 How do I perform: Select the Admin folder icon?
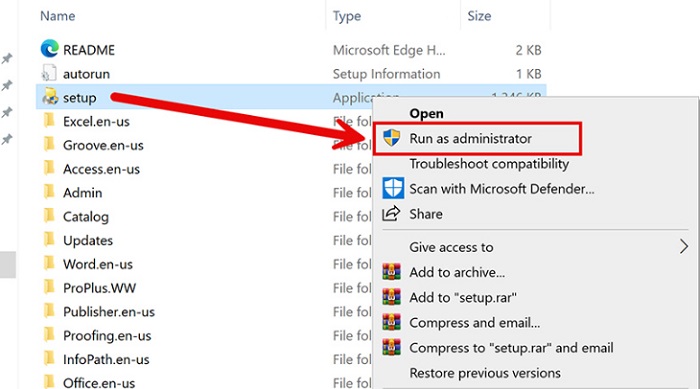(49, 192)
